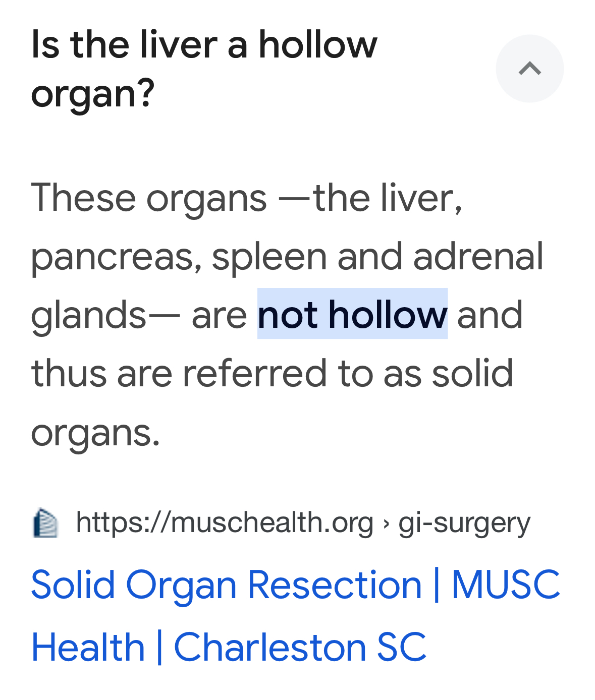Click the word "pancreas" in the snippet
The width and height of the screenshot is (595, 700).
tap(112, 257)
